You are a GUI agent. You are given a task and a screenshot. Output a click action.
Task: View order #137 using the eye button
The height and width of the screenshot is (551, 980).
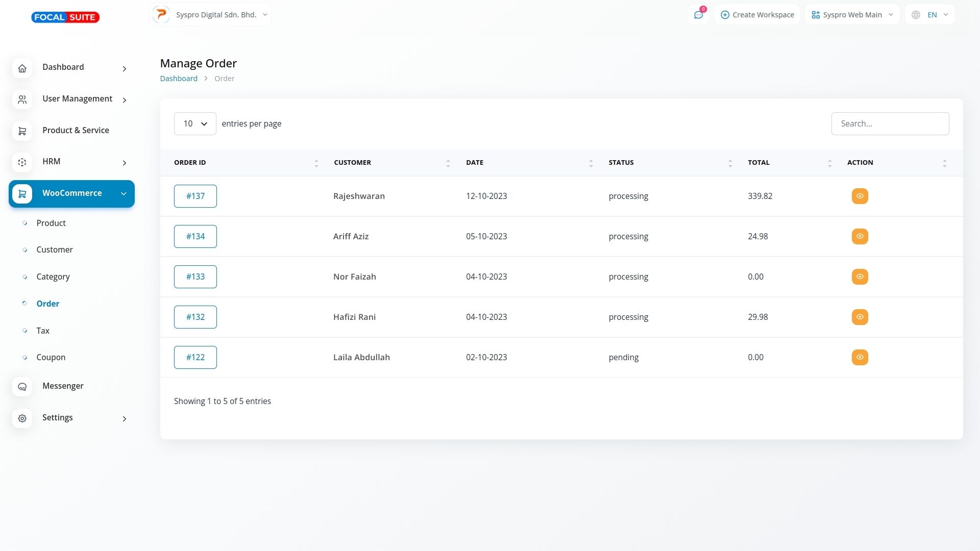pos(860,196)
